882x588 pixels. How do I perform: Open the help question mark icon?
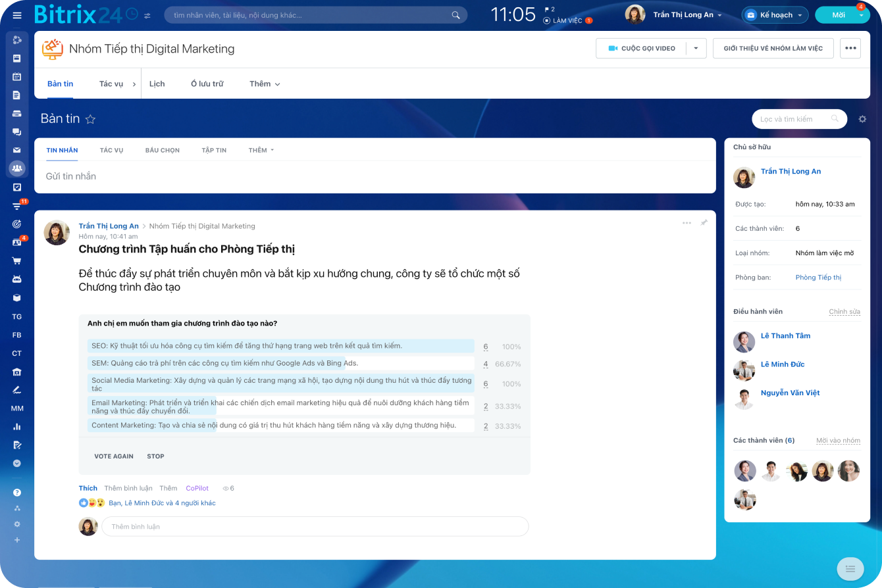point(17,492)
